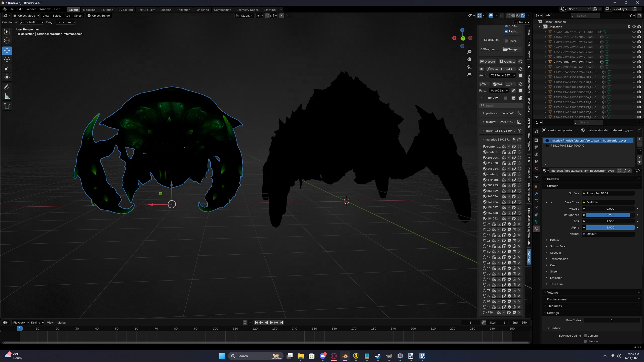Expand the particles entry in sidebar
644x362 pixels.
click(x=483, y=113)
